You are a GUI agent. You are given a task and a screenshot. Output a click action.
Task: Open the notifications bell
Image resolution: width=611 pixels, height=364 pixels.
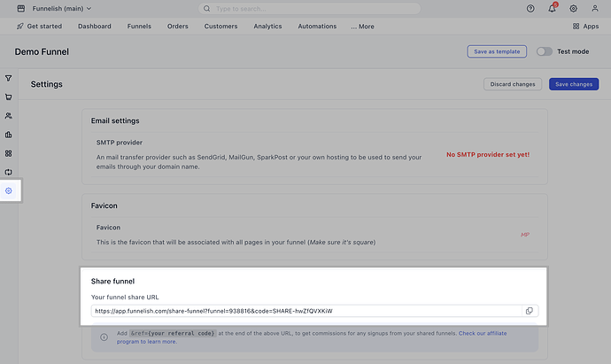pos(553,9)
